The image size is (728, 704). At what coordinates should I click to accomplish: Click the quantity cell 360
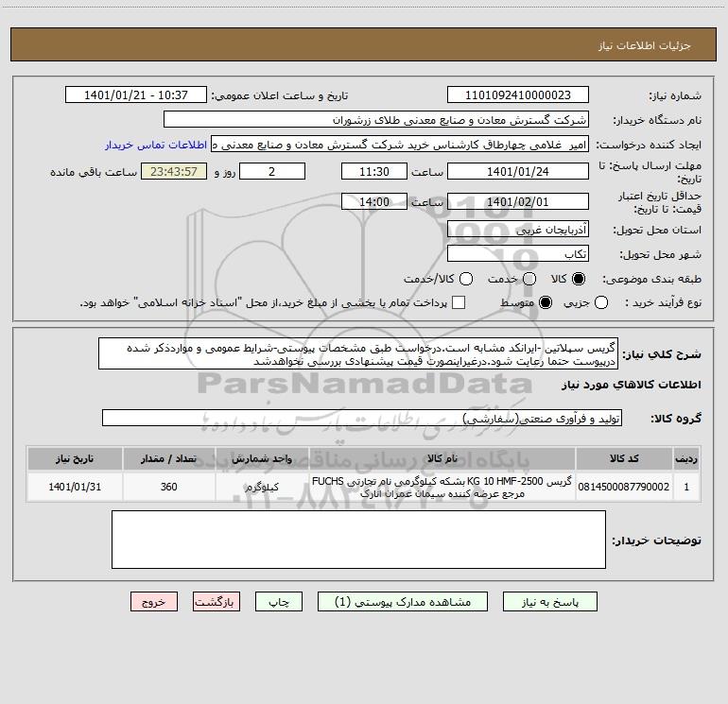pos(169,487)
